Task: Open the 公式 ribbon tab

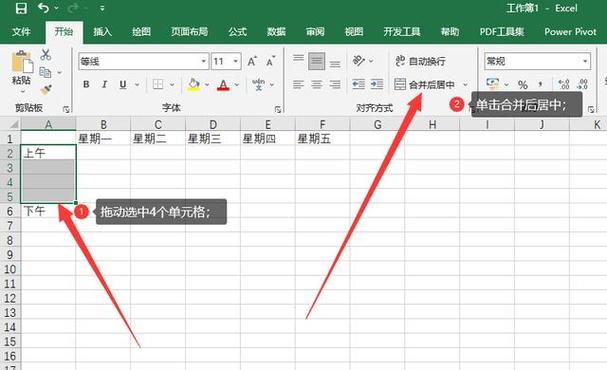Action: coord(237,32)
